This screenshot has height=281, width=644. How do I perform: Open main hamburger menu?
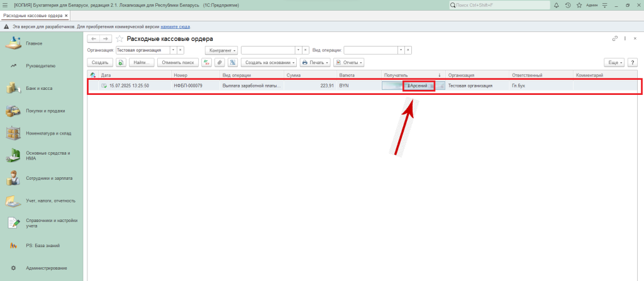[5, 5]
